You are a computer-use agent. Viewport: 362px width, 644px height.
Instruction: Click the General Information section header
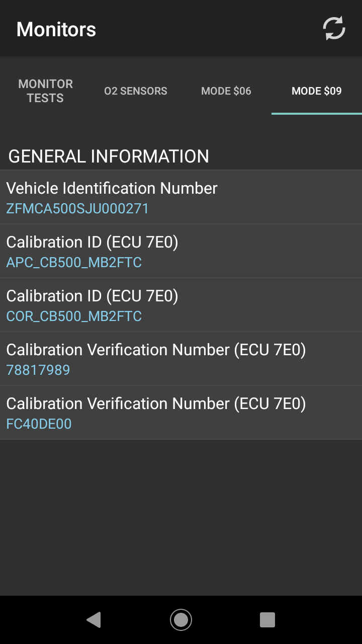click(109, 156)
